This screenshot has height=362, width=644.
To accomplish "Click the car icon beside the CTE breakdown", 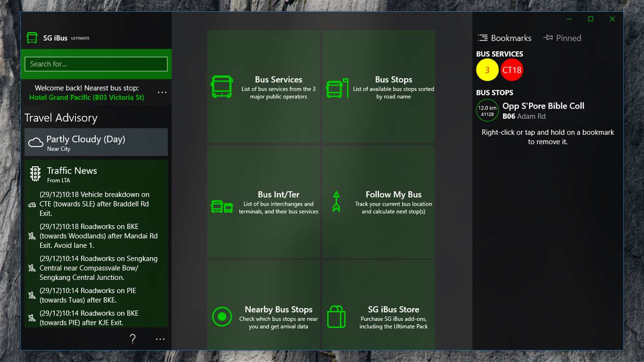I will pyautogui.click(x=32, y=205).
